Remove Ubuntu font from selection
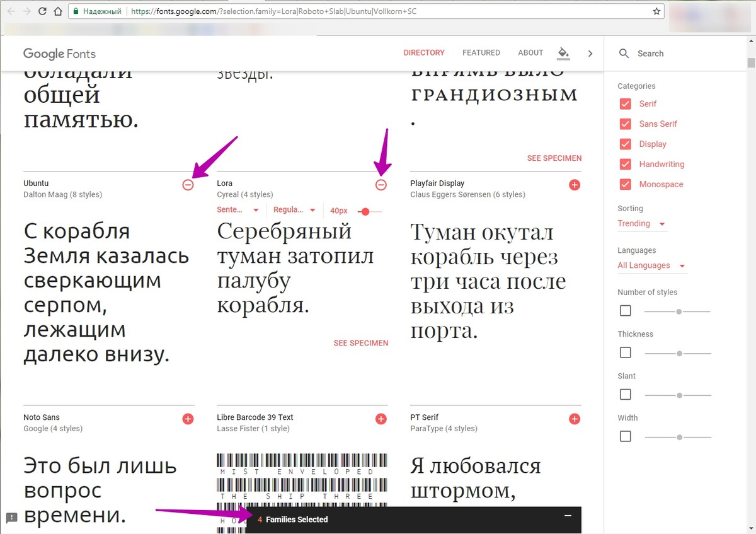 point(188,185)
